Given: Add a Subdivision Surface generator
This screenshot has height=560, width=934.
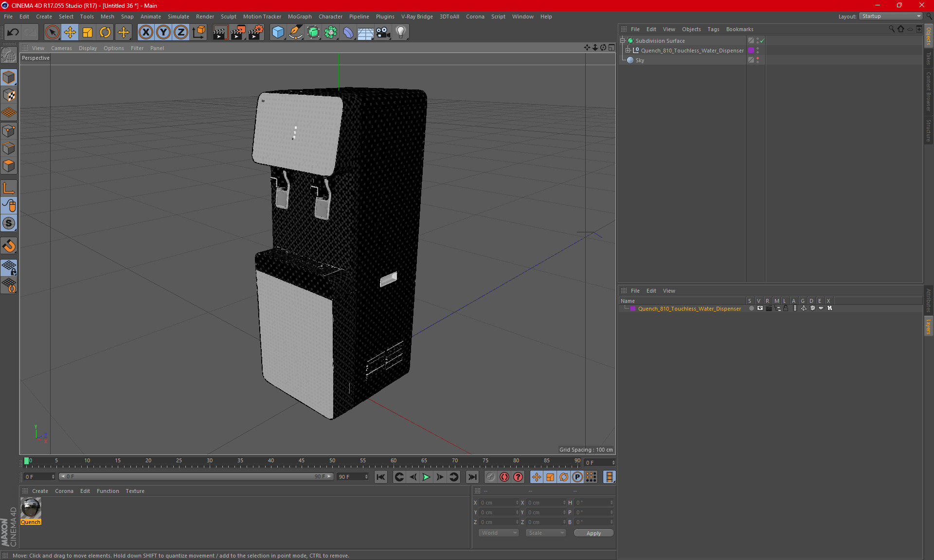Looking at the screenshot, I should coord(313,32).
